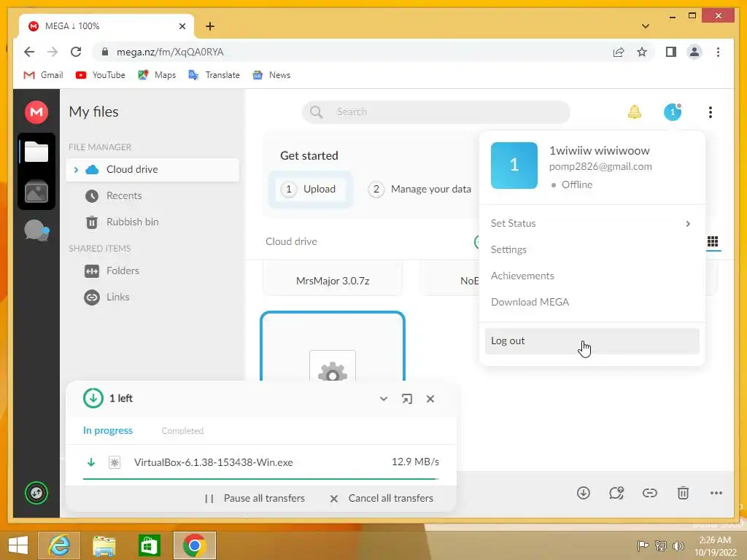
Task: Open the more actions ellipsis in bottom bar
Action: pyautogui.click(x=716, y=493)
